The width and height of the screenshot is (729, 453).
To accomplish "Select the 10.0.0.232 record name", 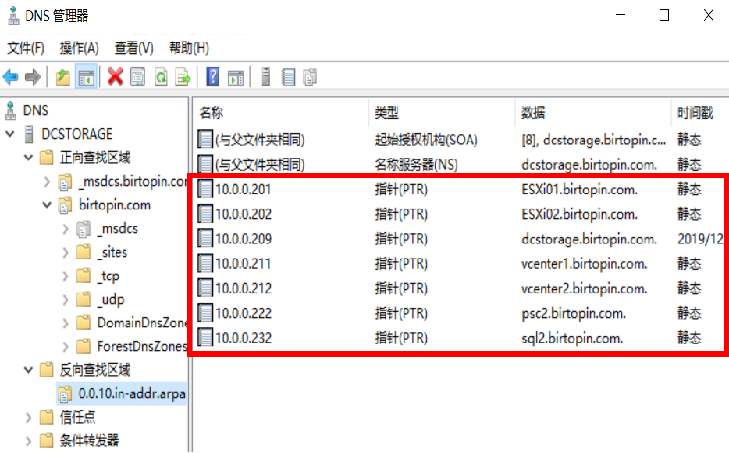I will pos(244,338).
